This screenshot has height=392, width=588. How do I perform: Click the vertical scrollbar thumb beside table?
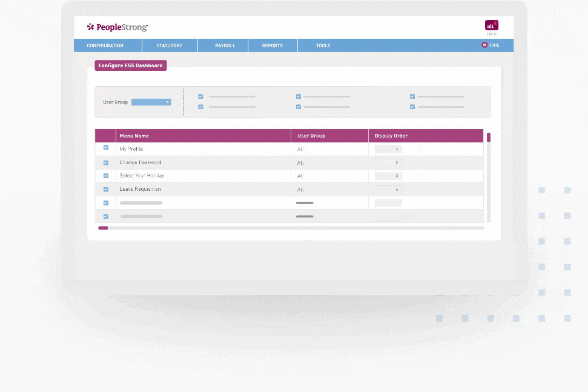point(489,138)
